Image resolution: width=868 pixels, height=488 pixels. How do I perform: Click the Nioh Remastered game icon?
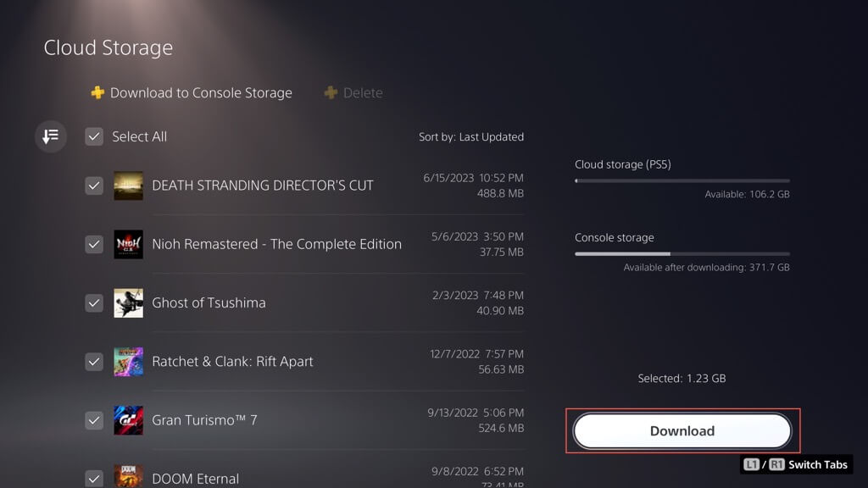pos(128,244)
